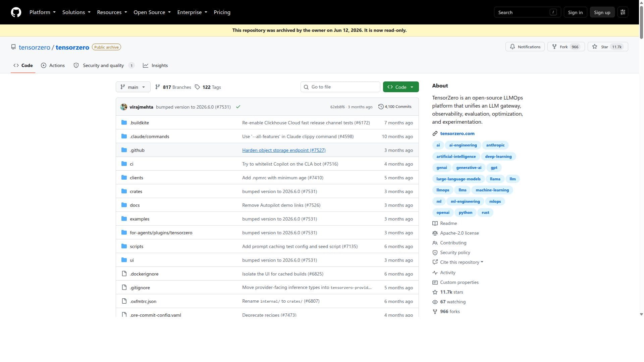Click the green commit status checkmark
This screenshot has width=644, height=362.
click(x=238, y=107)
